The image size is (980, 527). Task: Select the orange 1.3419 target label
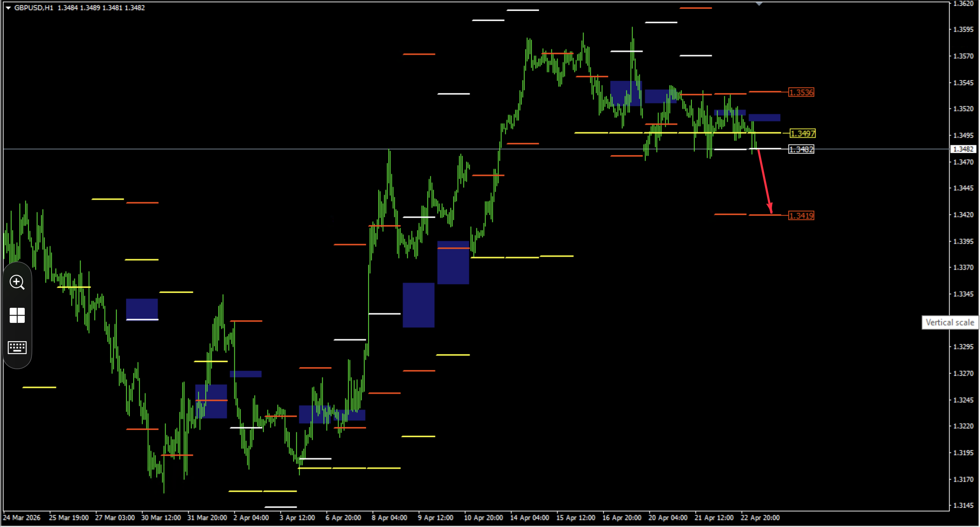click(x=801, y=216)
